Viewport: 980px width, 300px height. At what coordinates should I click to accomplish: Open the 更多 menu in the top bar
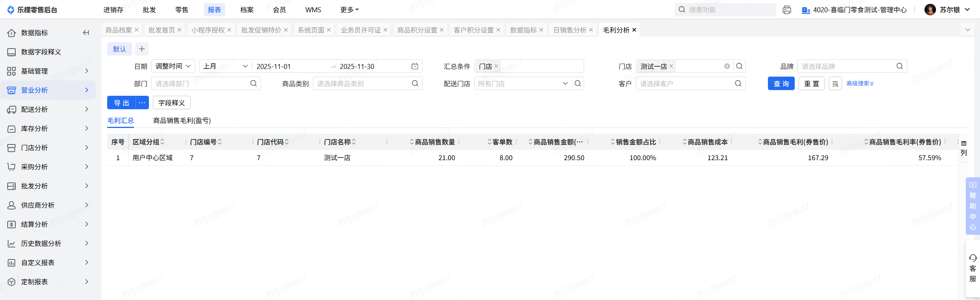(349, 10)
